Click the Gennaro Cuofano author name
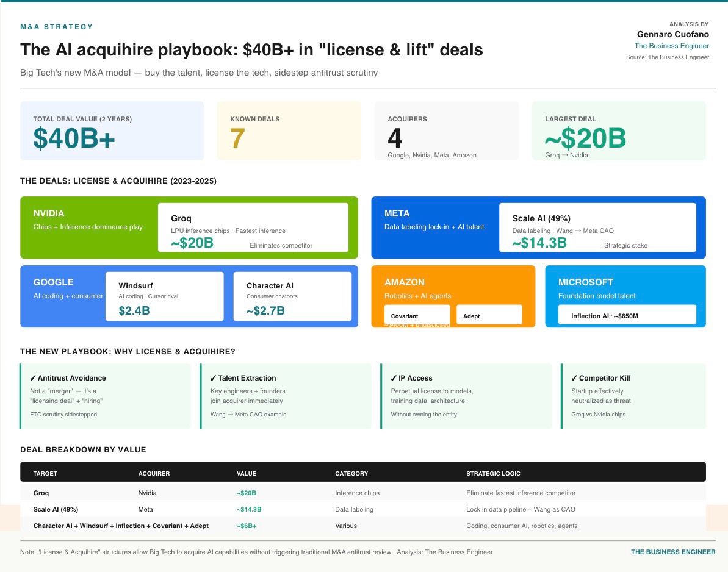This screenshot has width=728, height=572. click(x=672, y=35)
